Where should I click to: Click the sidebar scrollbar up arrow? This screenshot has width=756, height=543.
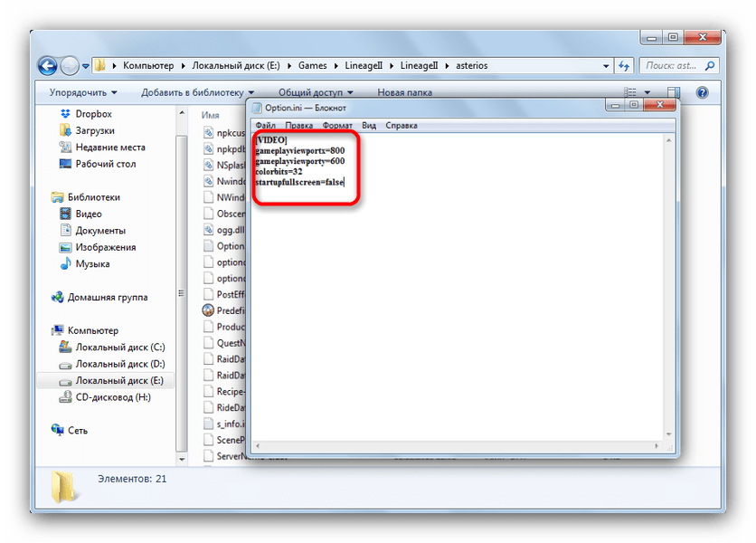[x=182, y=112]
